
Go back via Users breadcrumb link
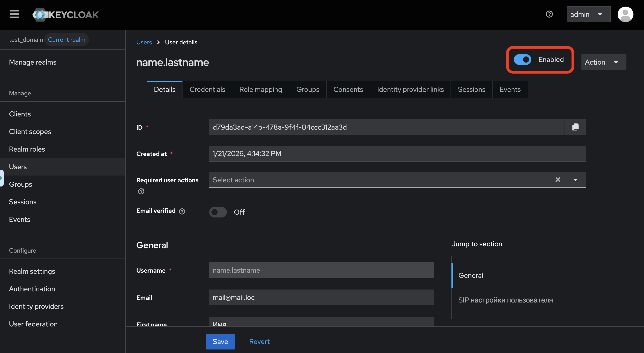(x=144, y=42)
